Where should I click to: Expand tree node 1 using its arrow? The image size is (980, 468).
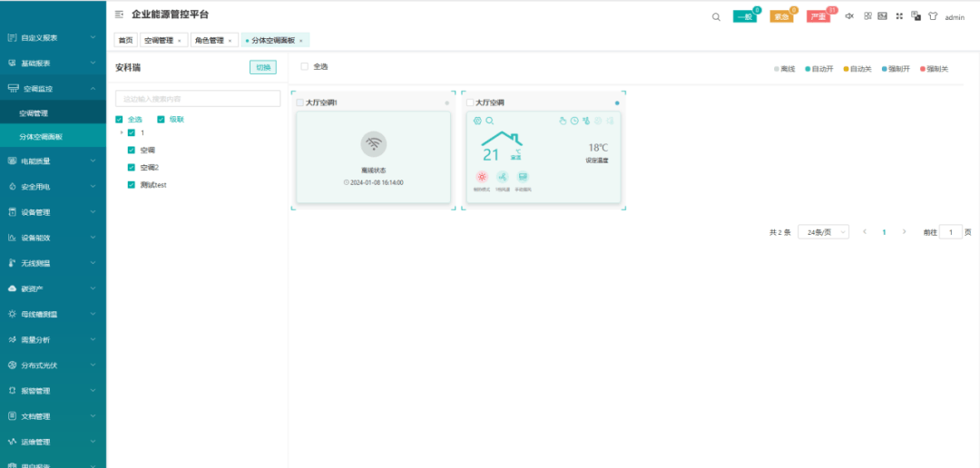(x=122, y=133)
